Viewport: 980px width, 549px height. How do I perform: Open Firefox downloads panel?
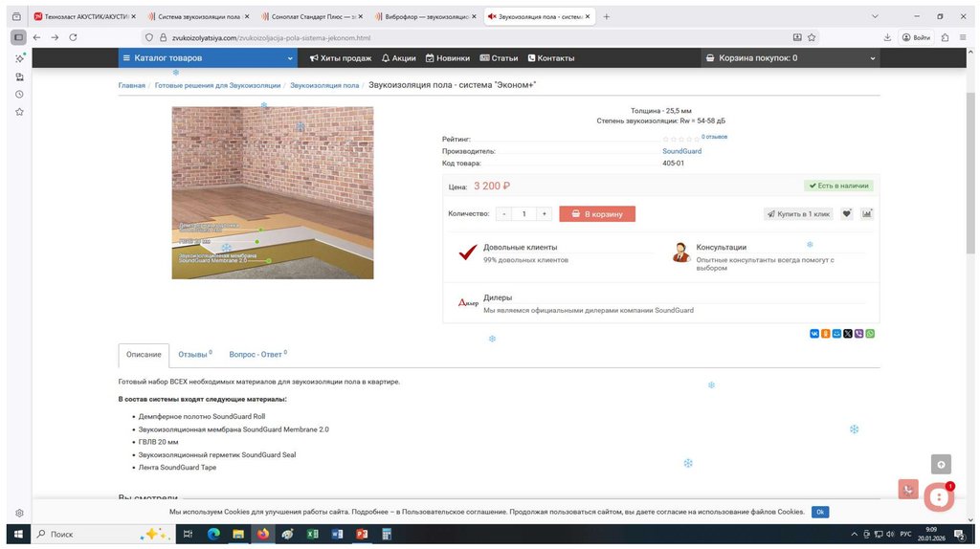click(888, 37)
